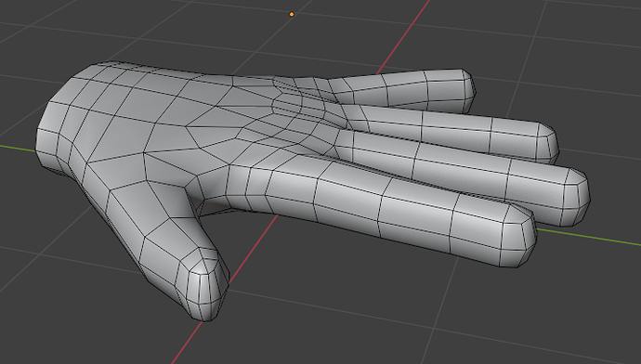Click red X axis line below the thumb
641x364 pixels.
188,341
